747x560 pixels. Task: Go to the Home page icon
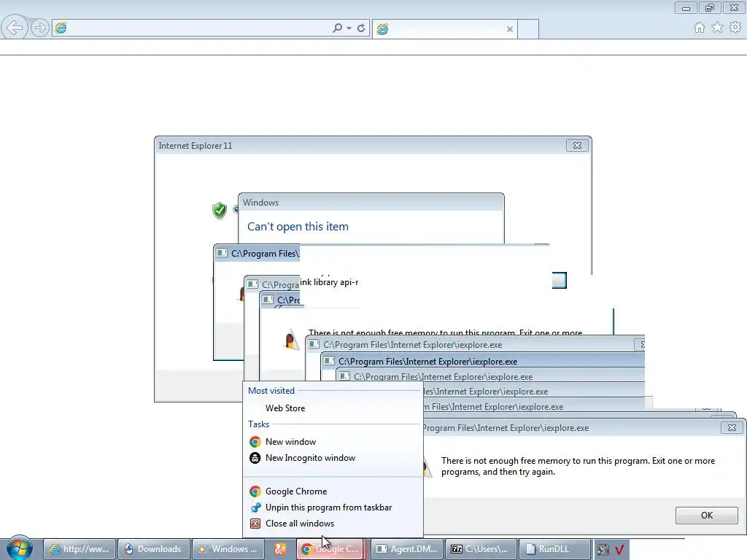(x=700, y=28)
